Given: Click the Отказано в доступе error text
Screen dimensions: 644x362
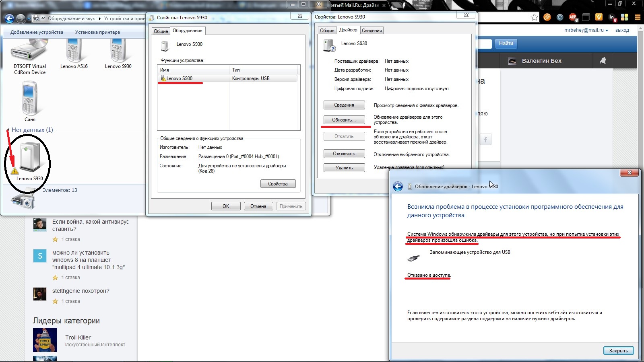Looking at the screenshot, I should click(x=429, y=275).
